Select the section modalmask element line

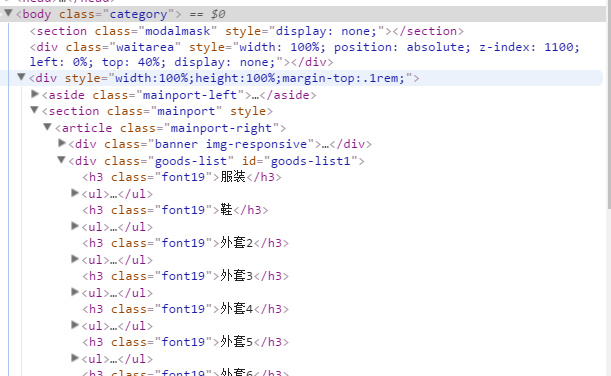click(247, 31)
